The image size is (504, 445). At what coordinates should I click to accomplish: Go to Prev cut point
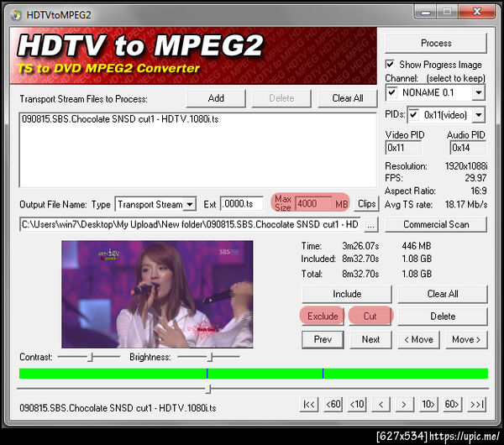click(323, 339)
